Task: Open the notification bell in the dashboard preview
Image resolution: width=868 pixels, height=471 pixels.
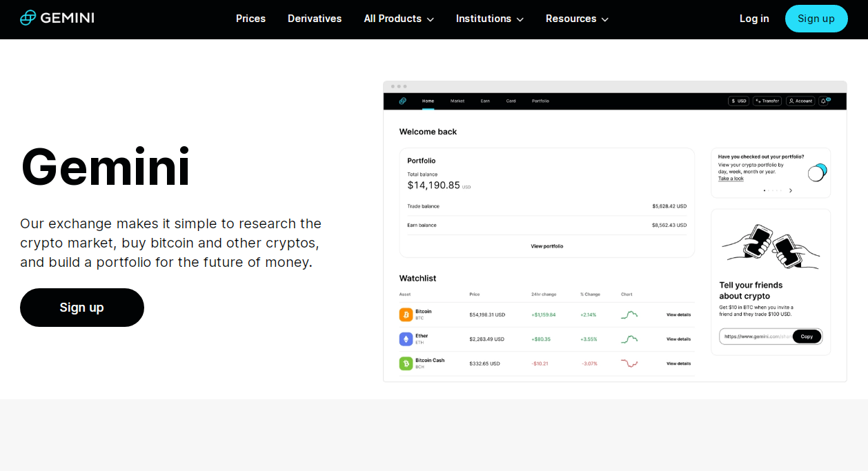Action: coord(824,101)
